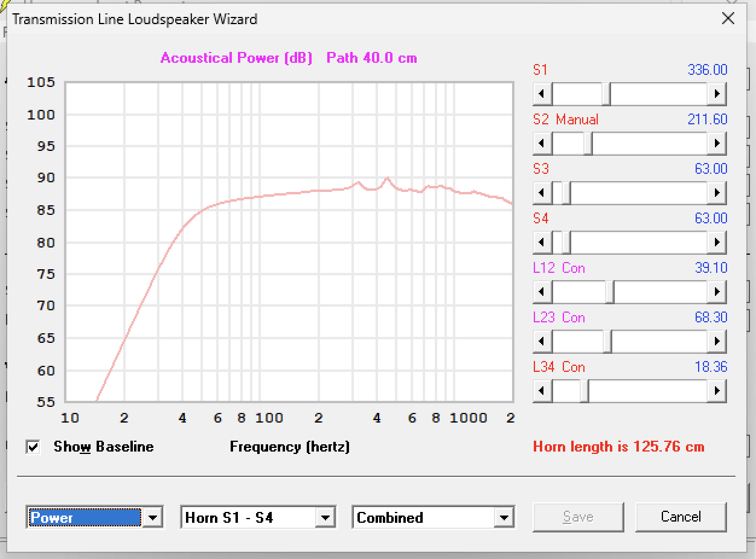756x559 pixels.
Task: Click the S2 Manual slider left arrow
Action: pos(542,144)
